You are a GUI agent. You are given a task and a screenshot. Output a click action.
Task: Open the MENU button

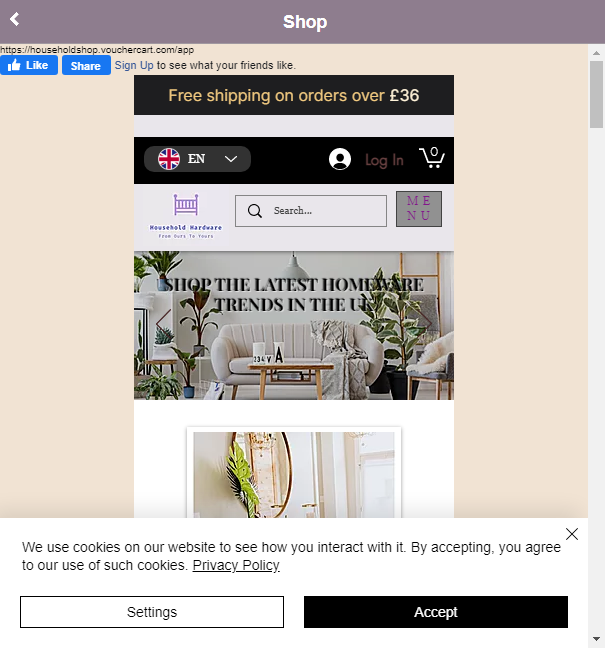419,209
